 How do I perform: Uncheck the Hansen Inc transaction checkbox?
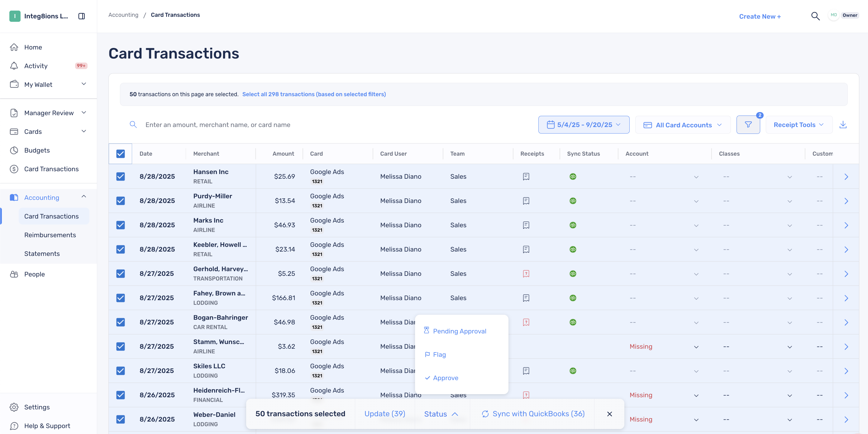tap(120, 177)
